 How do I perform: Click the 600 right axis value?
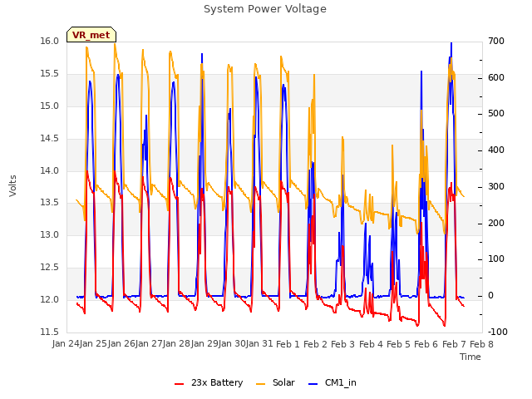tap(496, 77)
